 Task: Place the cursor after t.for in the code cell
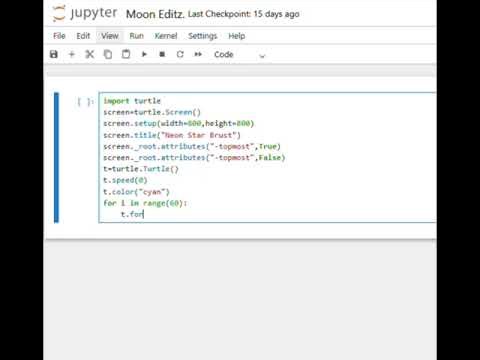(x=144, y=214)
